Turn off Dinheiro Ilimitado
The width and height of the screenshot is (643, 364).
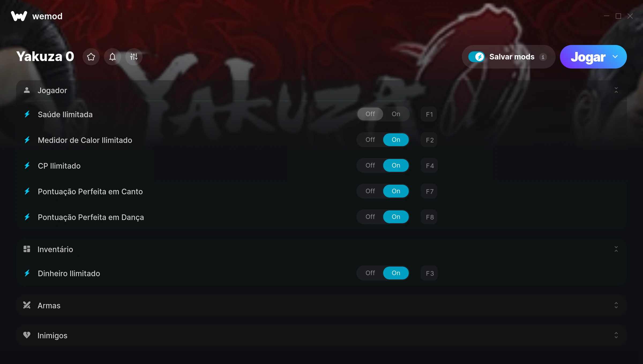(x=370, y=273)
